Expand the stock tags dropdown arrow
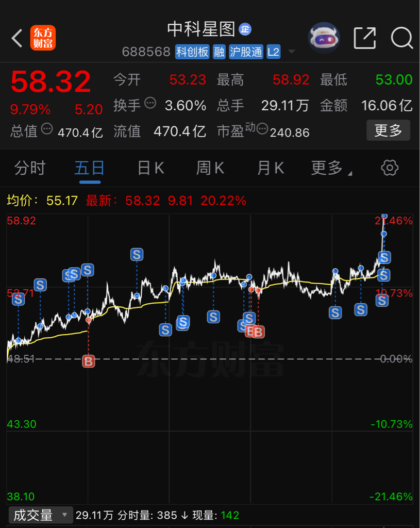 tap(292, 52)
